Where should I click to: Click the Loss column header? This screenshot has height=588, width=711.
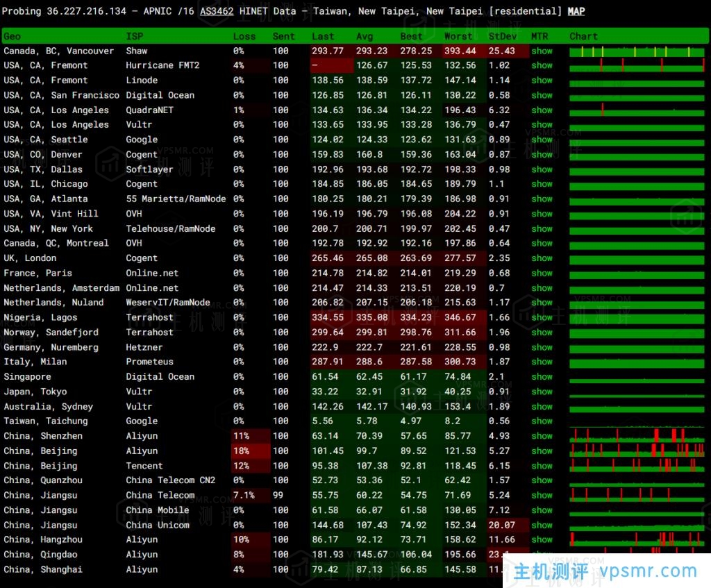[x=244, y=36]
